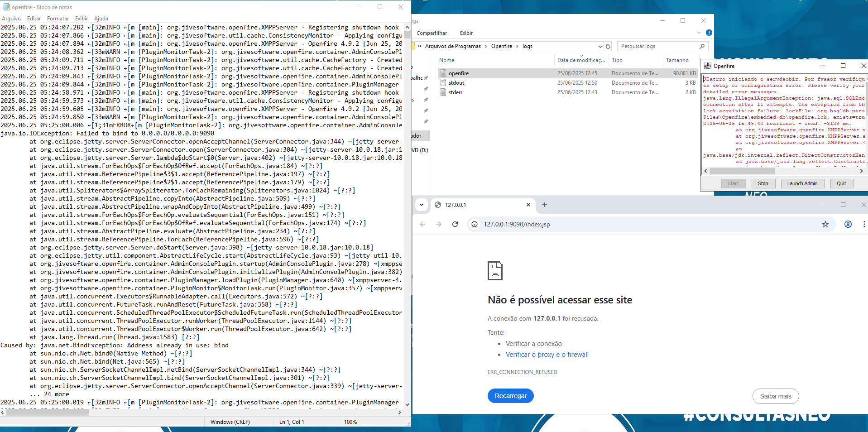Viewport: 868px width, 432px height.
Task: Open the Arquivo menu in Notepad
Action: 11,19
